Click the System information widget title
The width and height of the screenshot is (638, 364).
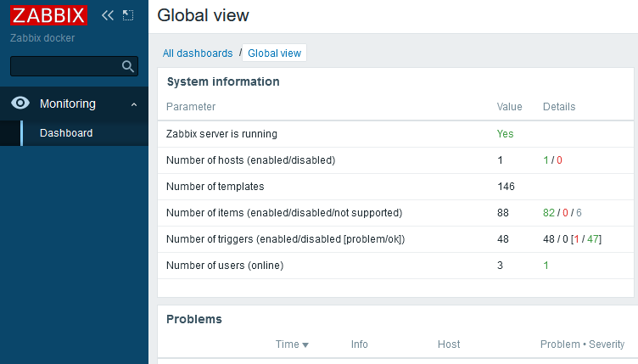point(223,82)
